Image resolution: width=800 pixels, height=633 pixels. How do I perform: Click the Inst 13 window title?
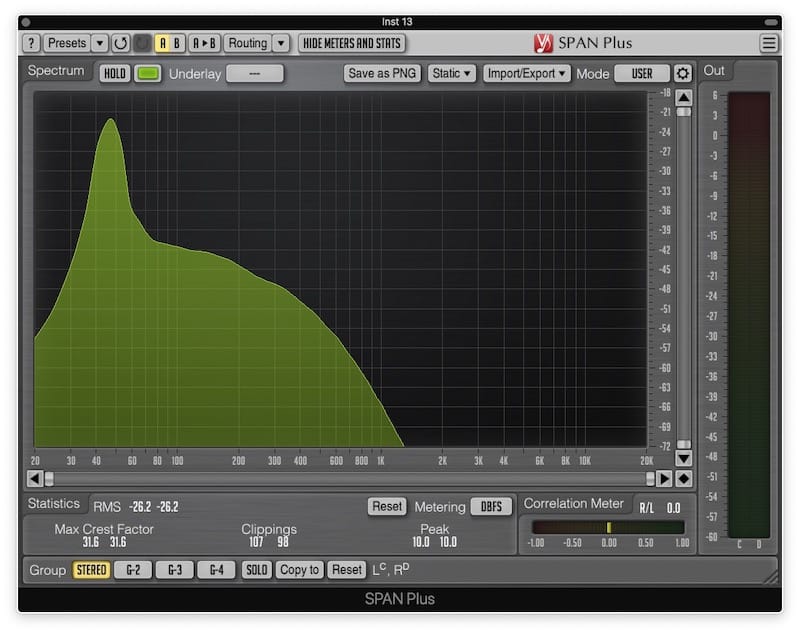[x=397, y=22]
